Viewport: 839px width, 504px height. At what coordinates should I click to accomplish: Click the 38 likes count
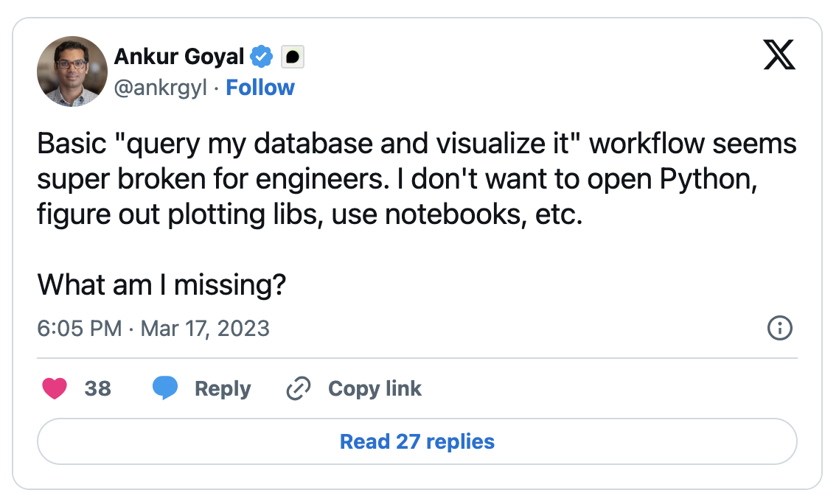coord(97,388)
